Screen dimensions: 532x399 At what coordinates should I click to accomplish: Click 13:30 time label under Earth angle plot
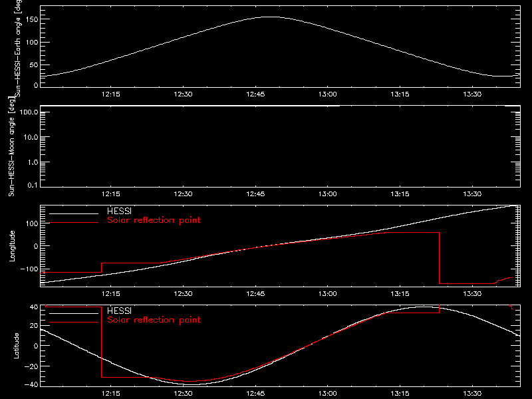(472, 94)
